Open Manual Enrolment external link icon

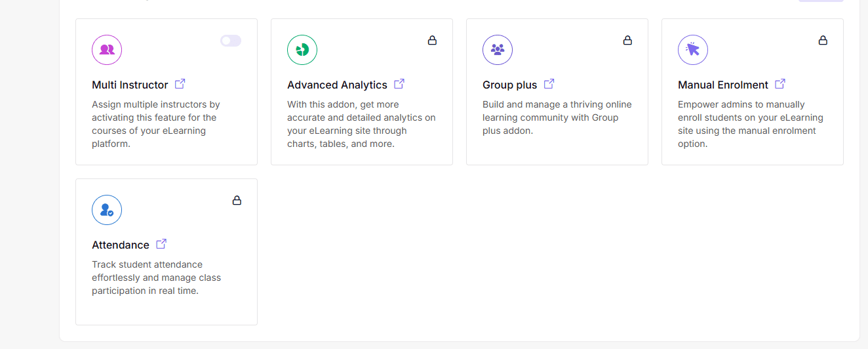pyautogui.click(x=780, y=84)
